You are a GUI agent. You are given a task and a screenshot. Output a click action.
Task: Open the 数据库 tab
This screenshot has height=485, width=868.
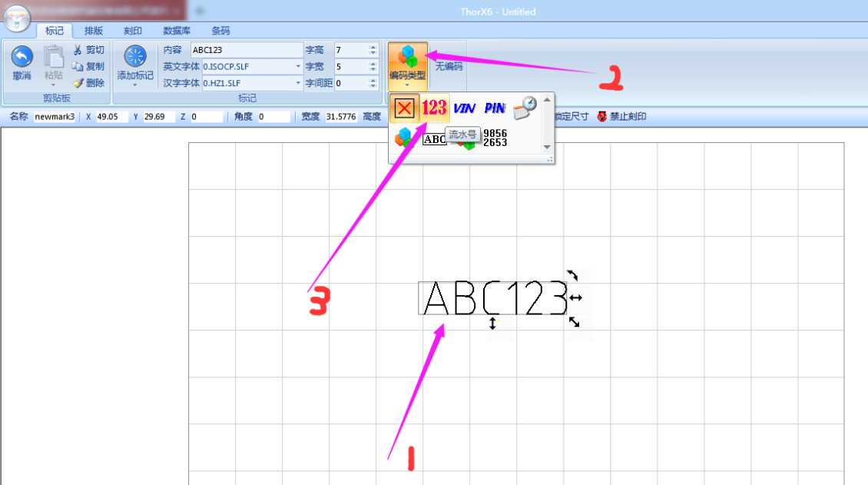coord(177,31)
